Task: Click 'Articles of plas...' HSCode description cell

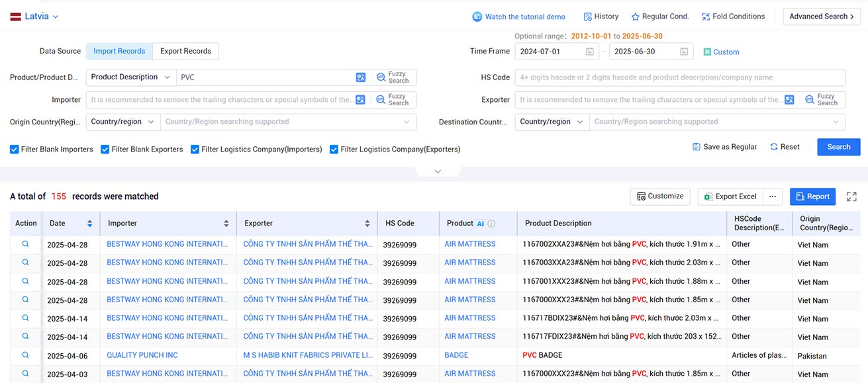Action: pos(759,355)
